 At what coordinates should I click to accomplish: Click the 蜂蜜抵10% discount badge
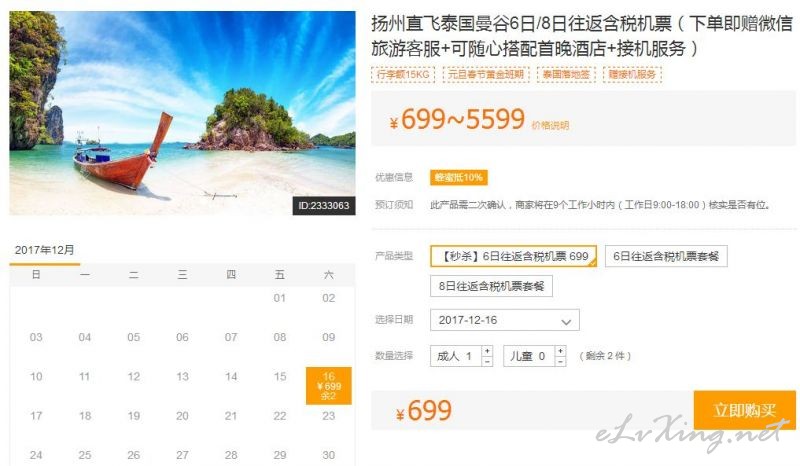[x=458, y=177]
